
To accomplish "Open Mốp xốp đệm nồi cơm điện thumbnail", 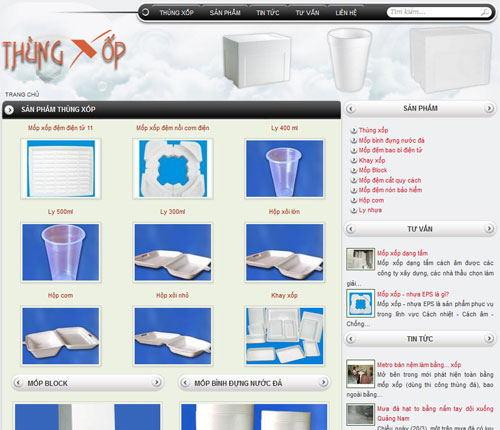I will pos(173,169).
